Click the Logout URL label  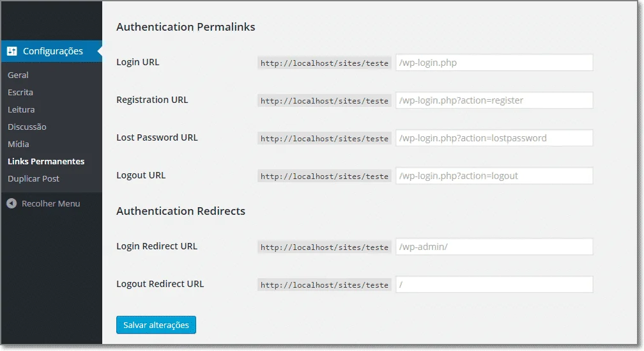click(x=141, y=175)
